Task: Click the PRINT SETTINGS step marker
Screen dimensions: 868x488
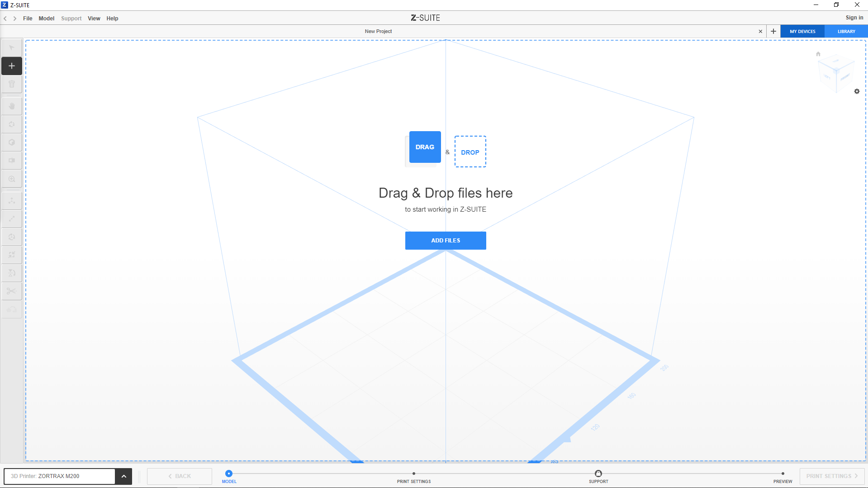Action: pos(413,474)
